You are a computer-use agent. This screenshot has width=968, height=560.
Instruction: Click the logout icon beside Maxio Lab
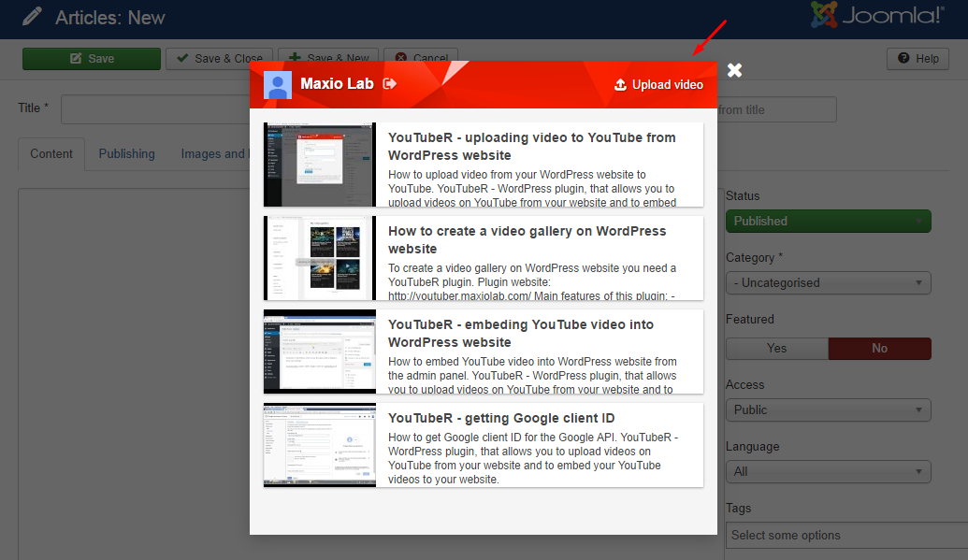pyautogui.click(x=390, y=84)
